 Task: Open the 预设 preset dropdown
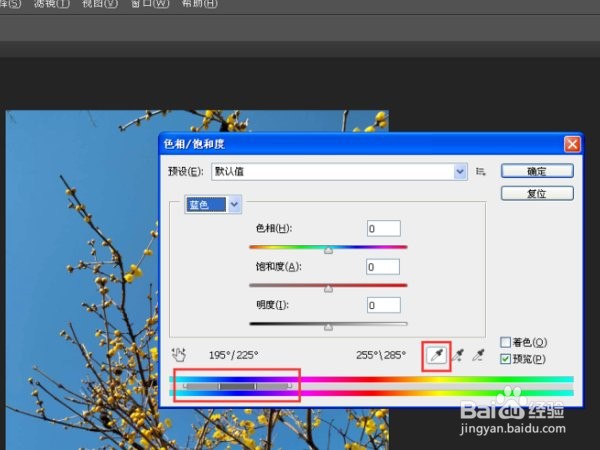point(339,171)
